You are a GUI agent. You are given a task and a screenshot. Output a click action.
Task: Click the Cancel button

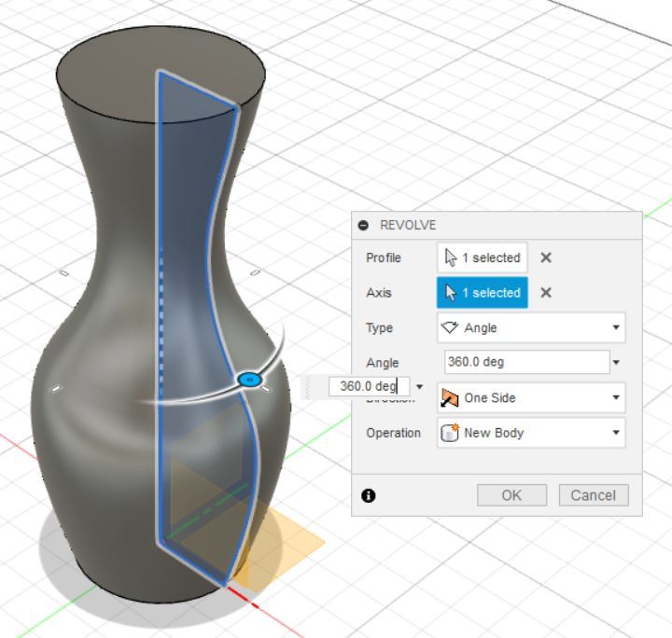tap(594, 495)
